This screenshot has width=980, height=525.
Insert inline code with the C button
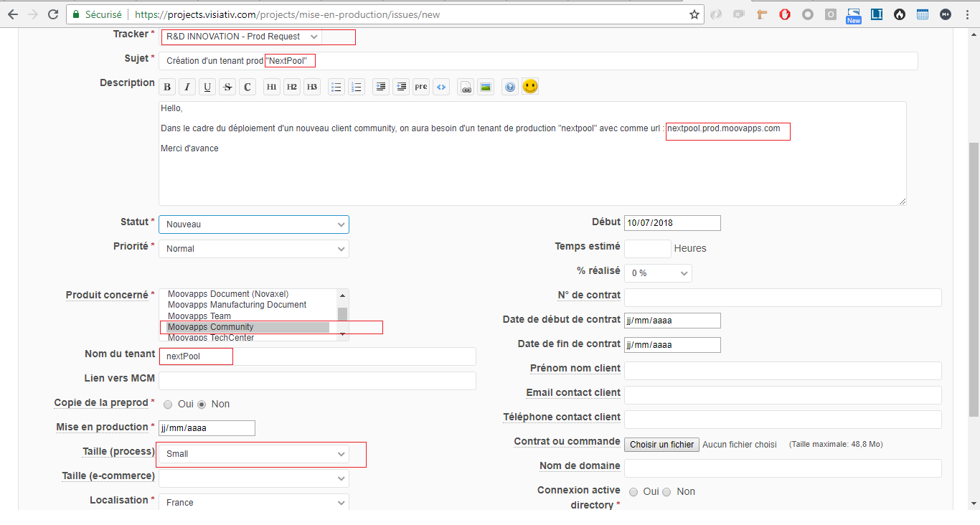248,87
